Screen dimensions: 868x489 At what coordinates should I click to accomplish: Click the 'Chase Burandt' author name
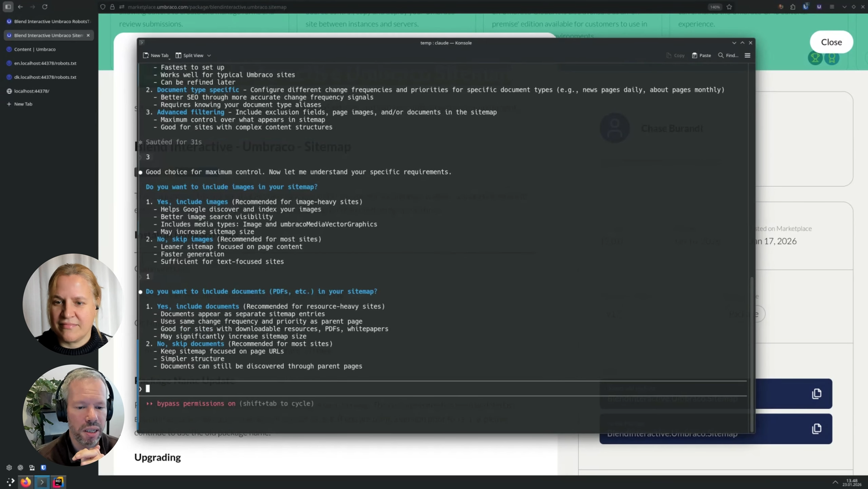point(672,128)
